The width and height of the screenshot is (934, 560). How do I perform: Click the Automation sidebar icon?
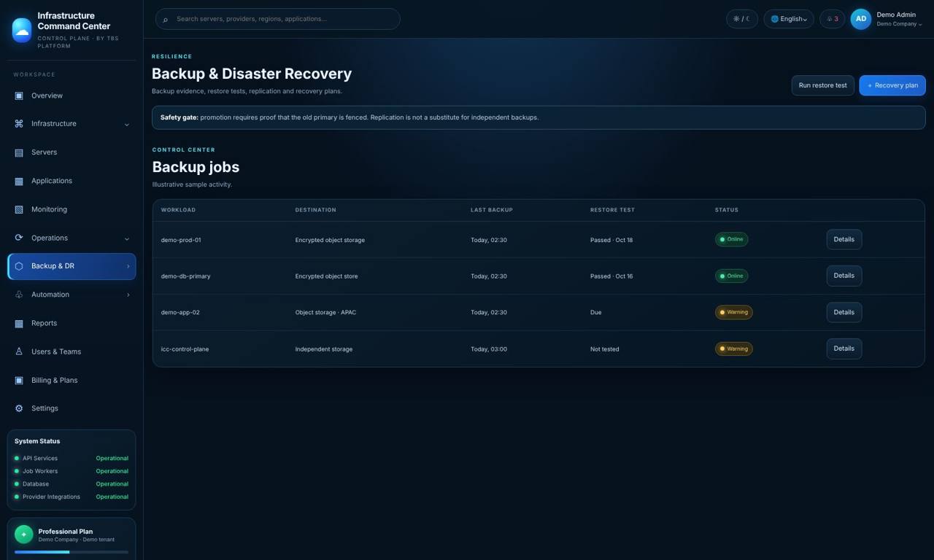click(x=19, y=295)
